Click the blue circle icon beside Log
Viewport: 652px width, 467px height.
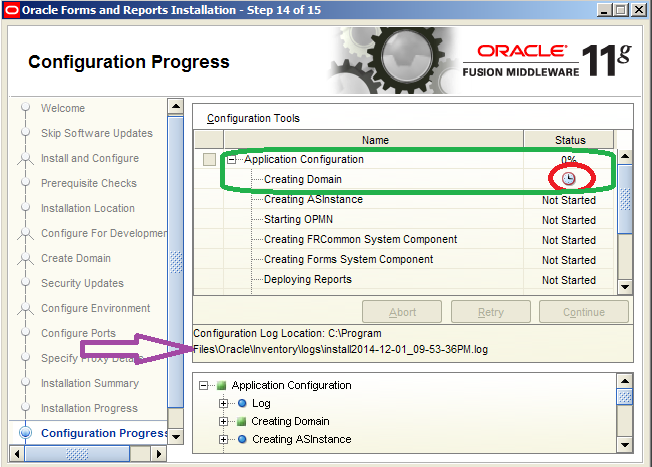pyautogui.click(x=242, y=403)
